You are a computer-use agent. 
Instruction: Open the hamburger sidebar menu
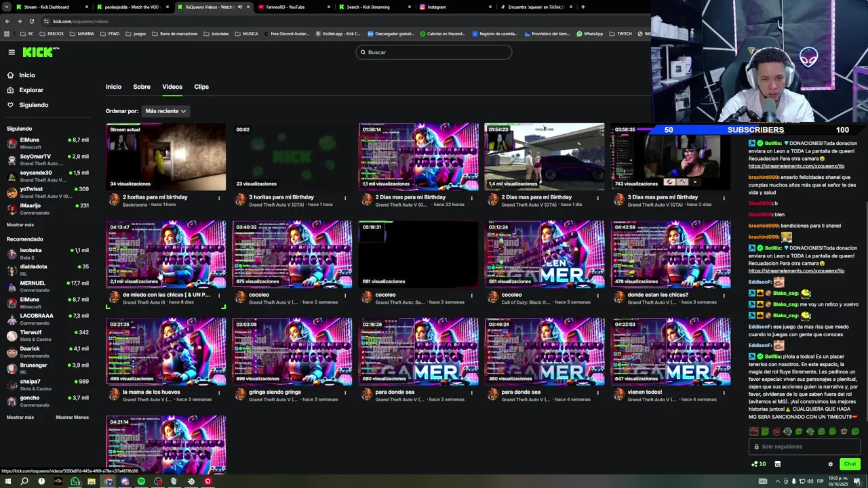[x=12, y=52]
